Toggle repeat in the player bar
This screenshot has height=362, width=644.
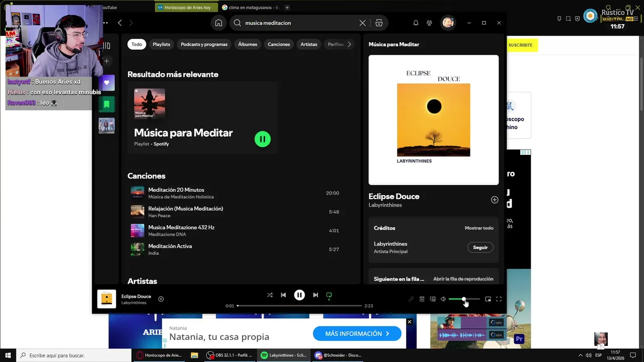pyautogui.click(x=329, y=295)
